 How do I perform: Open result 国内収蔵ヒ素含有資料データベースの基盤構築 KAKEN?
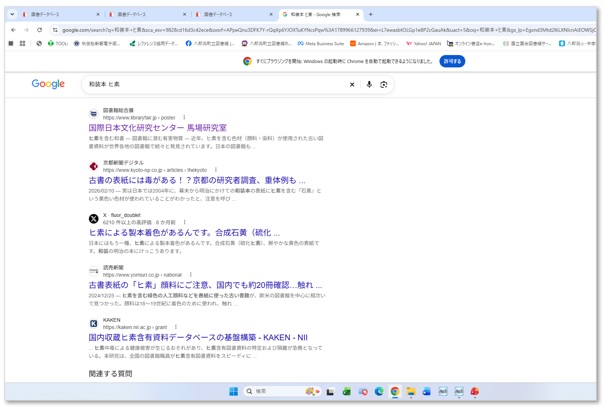(x=198, y=338)
